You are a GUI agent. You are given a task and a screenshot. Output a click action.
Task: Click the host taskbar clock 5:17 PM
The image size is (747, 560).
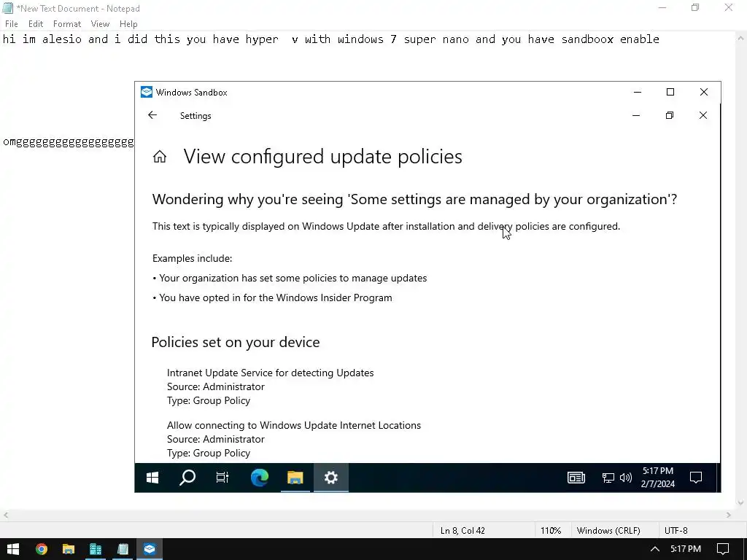point(686,549)
